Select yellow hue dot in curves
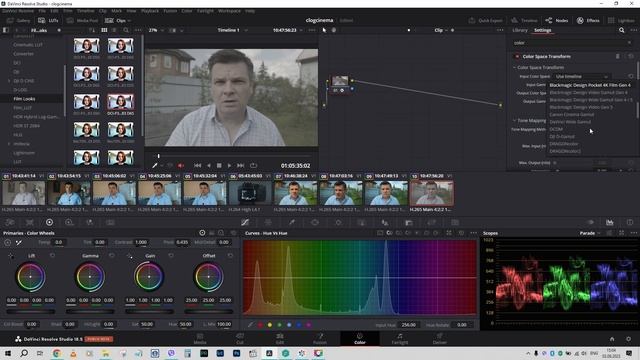Viewport: 640px width, 360px height. coord(270,325)
